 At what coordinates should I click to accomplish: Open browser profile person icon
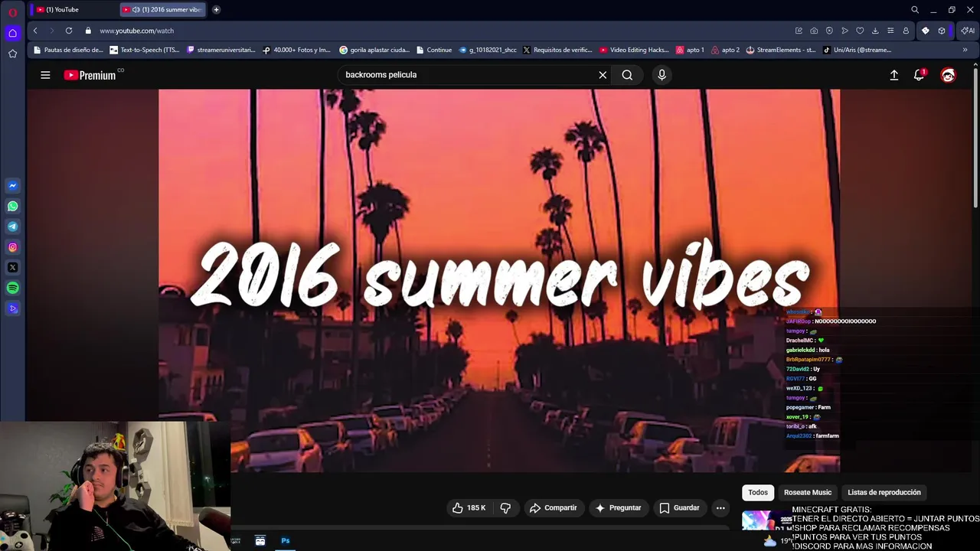click(x=906, y=31)
